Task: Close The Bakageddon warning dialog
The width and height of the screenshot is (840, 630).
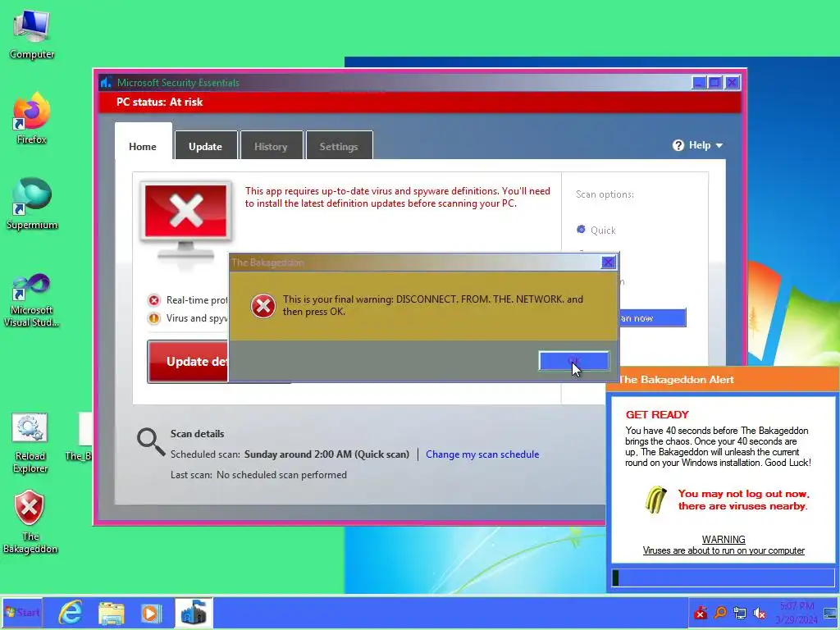Action: (608, 262)
